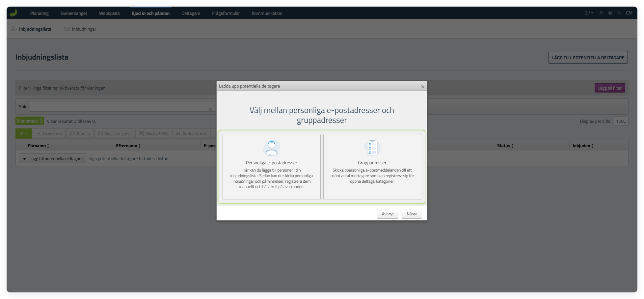
Task: Click Inga potentiella deltagare hittades i listan text
Action: [x=129, y=158]
